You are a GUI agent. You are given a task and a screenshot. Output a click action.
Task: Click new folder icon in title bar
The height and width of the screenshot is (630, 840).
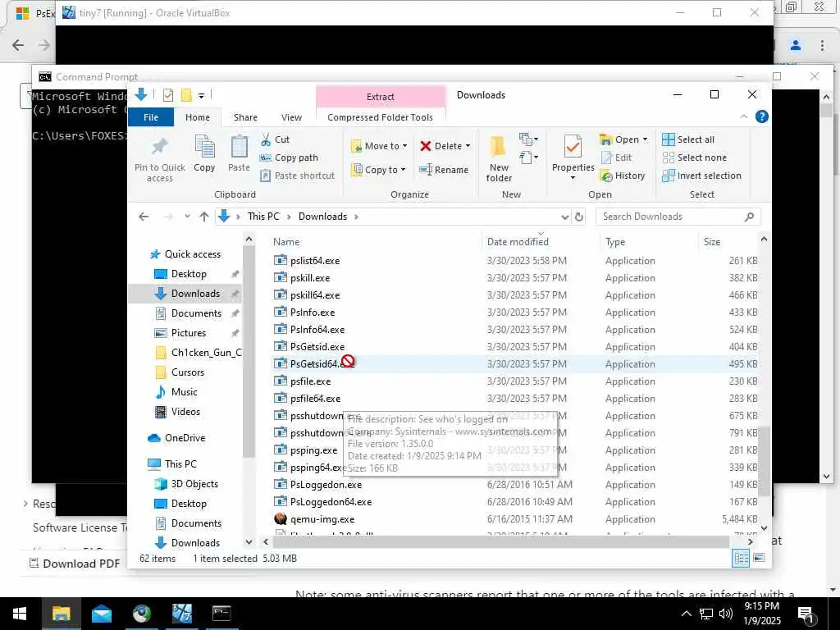[186, 95]
